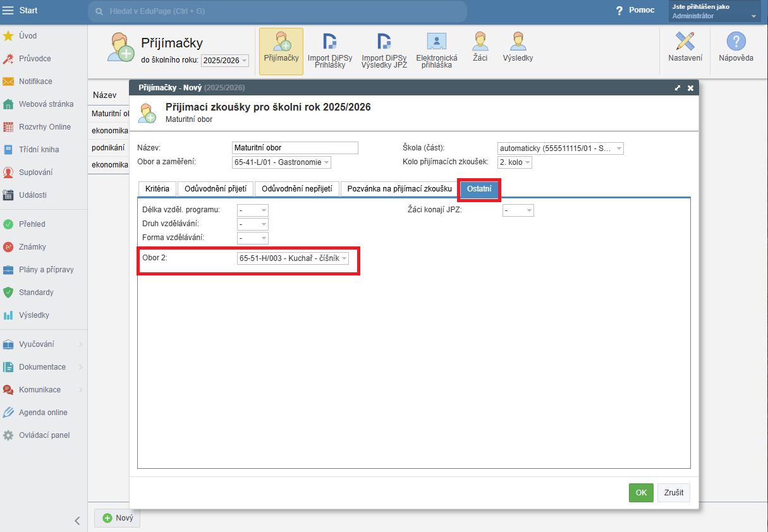Open Třídní kniha in sidebar
This screenshot has height=532, width=768.
39,150
